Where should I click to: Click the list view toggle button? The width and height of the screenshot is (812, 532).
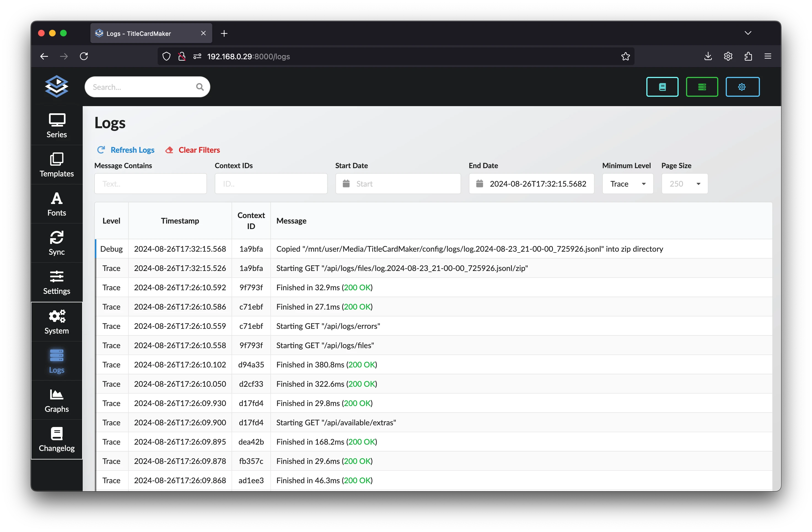[702, 87]
